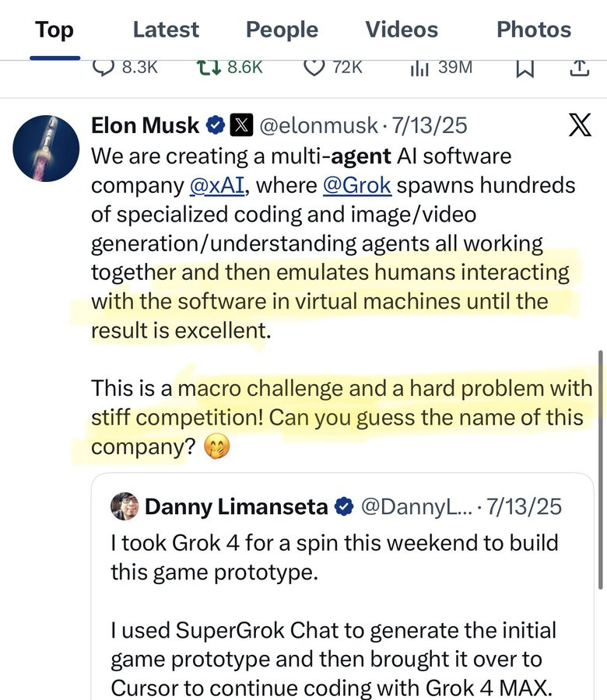
Task: Select the Photos tab
Action: coord(534,30)
